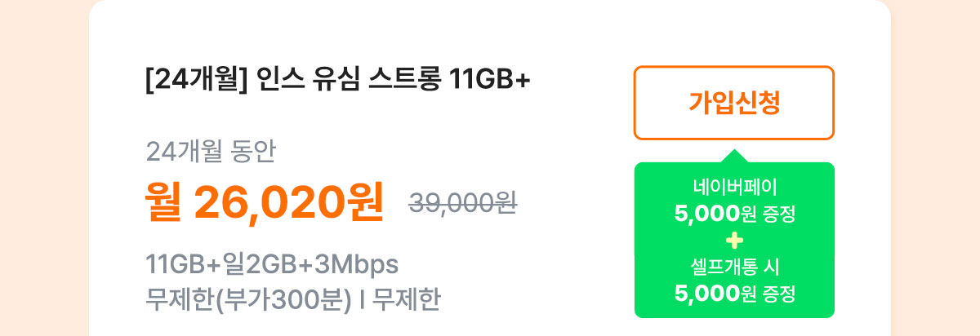Click the last 무제한 after the separator
This screenshot has height=336, width=980.
pyautogui.click(x=406, y=300)
